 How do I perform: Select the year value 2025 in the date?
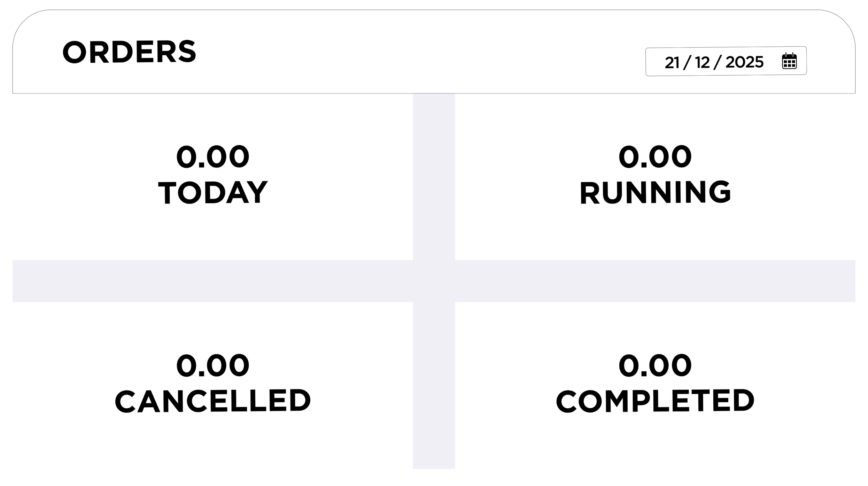tap(744, 62)
